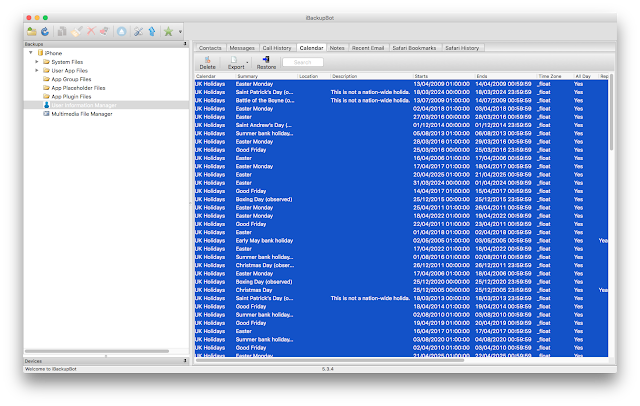Switch to the Call History tab
Viewport: 640px width, 406px height.
(x=277, y=48)
